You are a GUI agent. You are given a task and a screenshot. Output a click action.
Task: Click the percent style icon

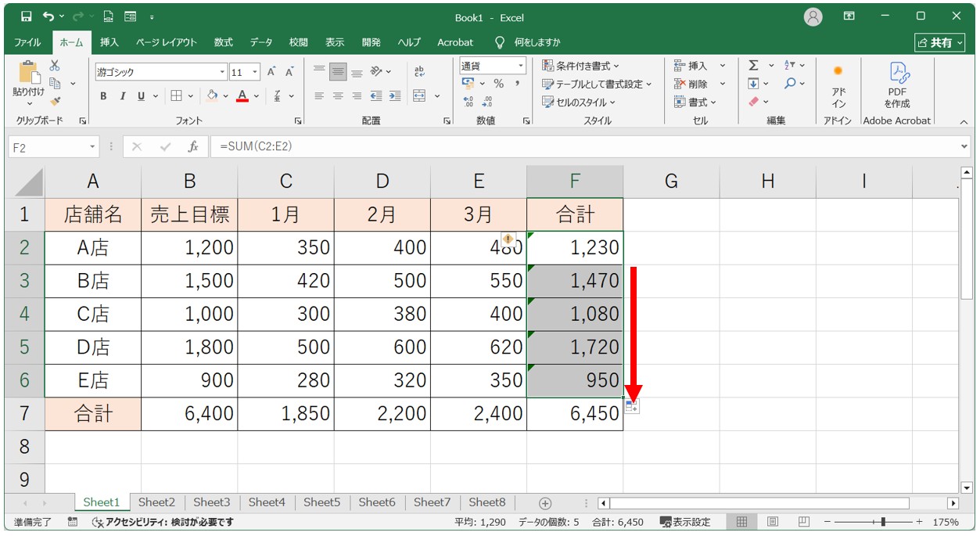tap(498, 84)
